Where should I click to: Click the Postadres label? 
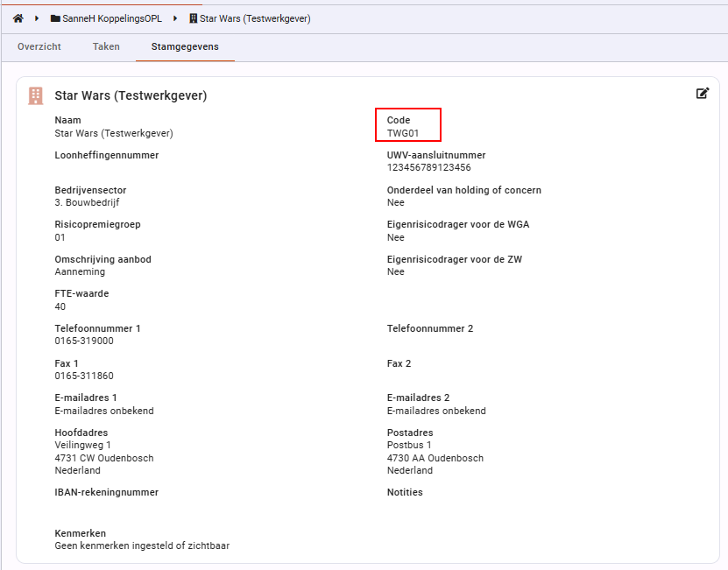click(x=410, y=433)
